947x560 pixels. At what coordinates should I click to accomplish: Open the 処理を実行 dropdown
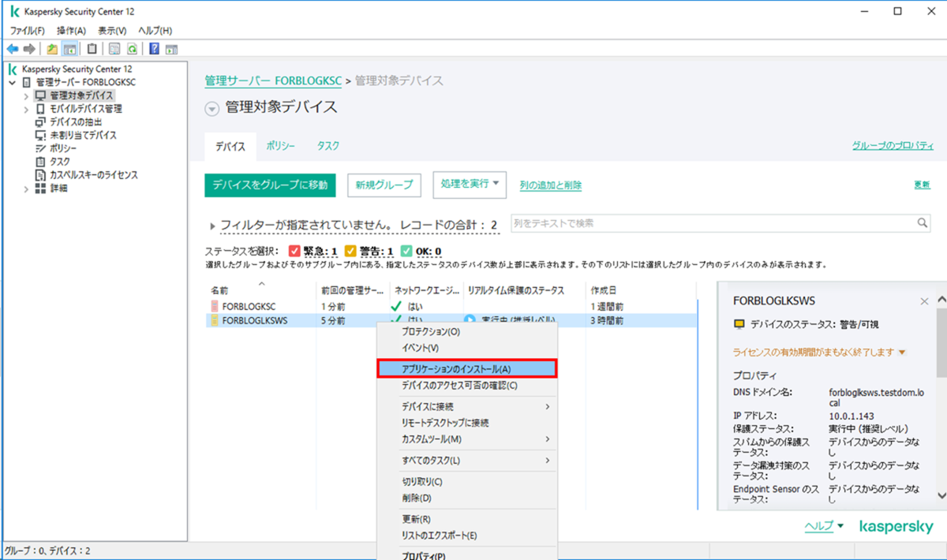click(x=470, y=184)
